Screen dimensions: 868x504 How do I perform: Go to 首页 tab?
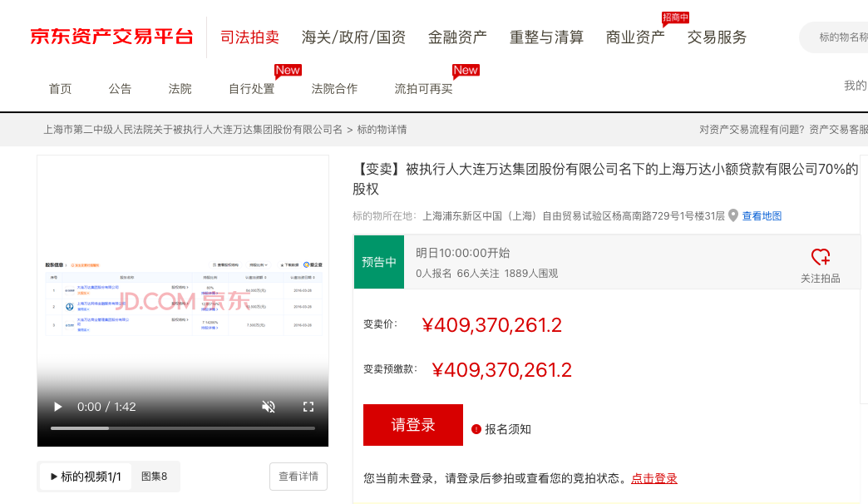tap(61, 89)
